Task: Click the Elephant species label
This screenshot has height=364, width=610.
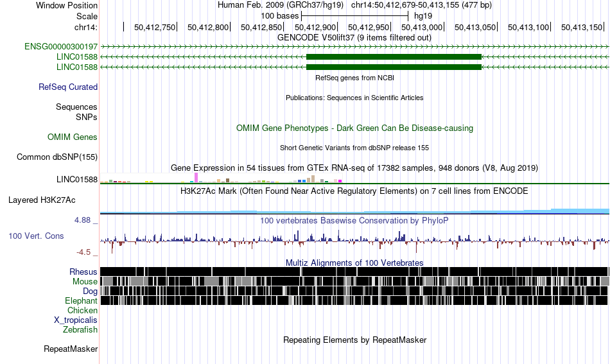Action: pyautogui.click(x=81, y=300)
